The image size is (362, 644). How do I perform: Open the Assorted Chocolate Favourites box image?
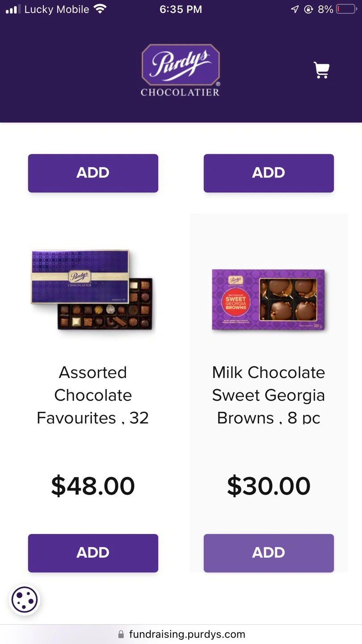93,290
